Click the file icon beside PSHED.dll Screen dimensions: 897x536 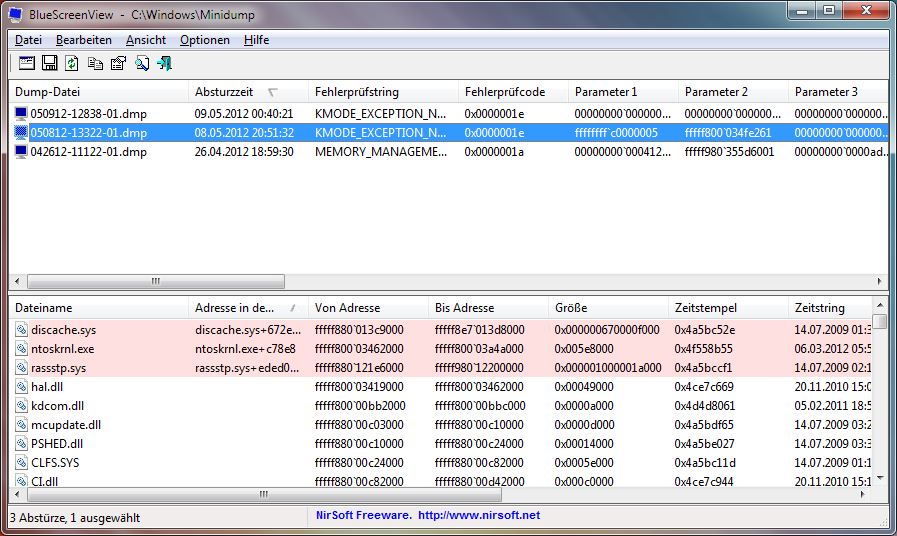point(22,443)
